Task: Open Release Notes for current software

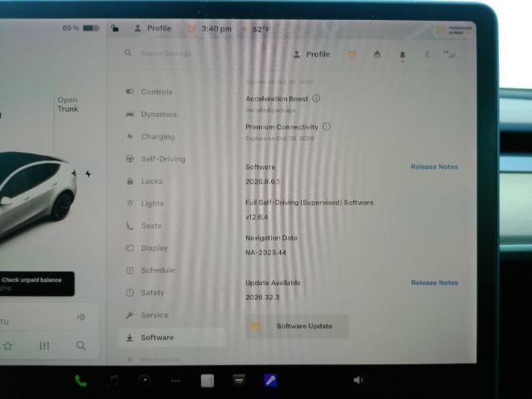Action: (434, 166)
